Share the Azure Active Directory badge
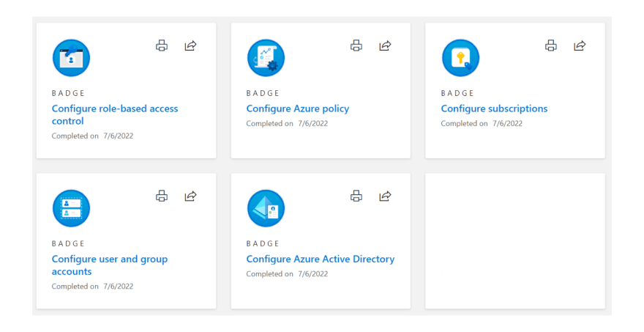Image resolution: width=644 pixels, height=332 pixels. [x=385, y=196]
